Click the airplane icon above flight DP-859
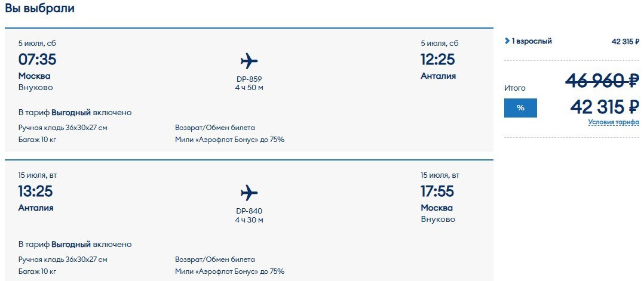This screenshot has width=644, height=281. 249,61
